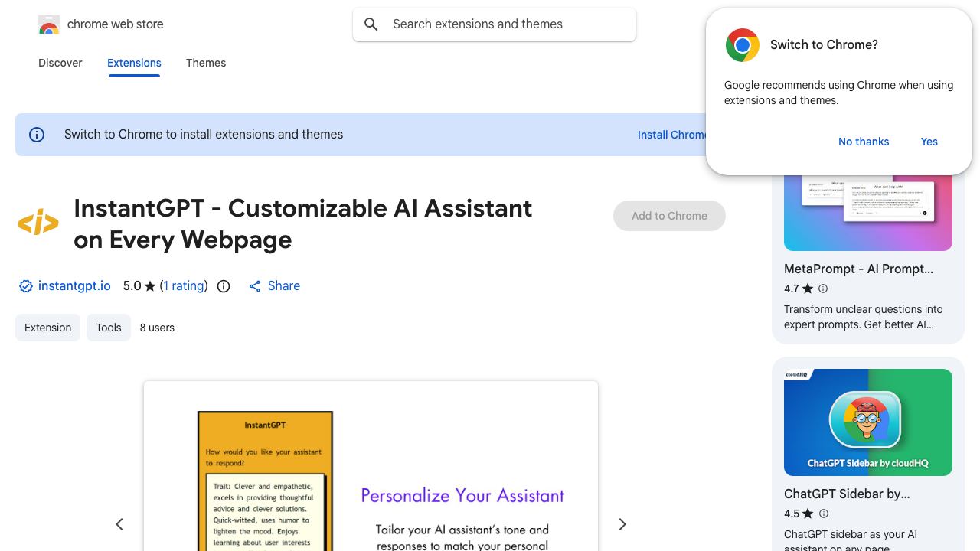980x551 pixels.
Task: Click the Personalize Your Assistant screenshot
Action: point(371,466)
